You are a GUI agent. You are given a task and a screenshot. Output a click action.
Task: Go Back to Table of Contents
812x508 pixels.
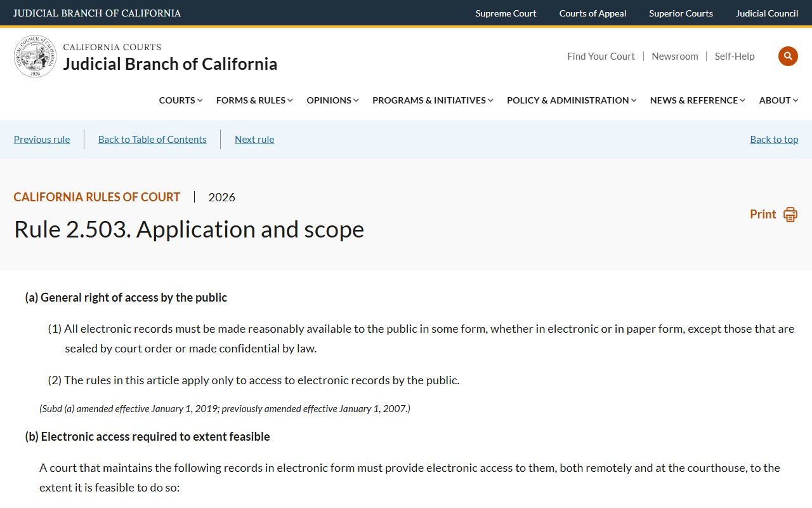152,140
